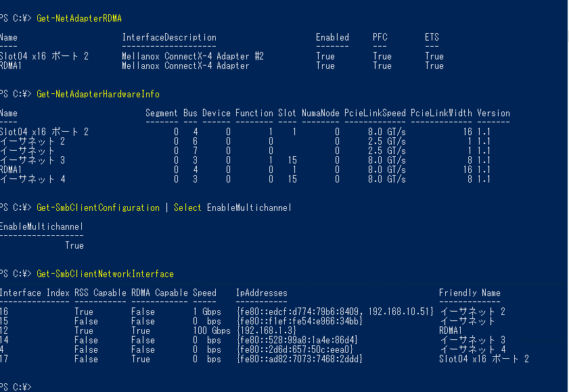Click the Get-NetAdapterRDMA command text
Screen dimensions: 569x392
click(x=79, y=18)
